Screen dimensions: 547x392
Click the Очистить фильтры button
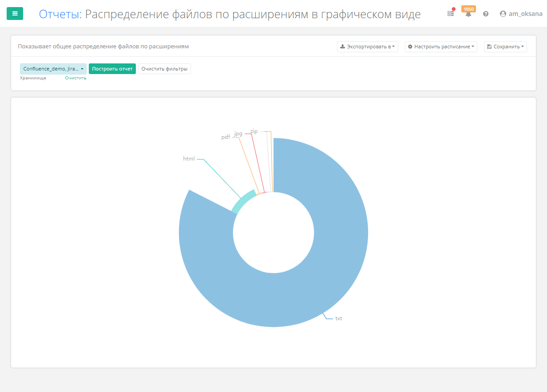(164, 69)
